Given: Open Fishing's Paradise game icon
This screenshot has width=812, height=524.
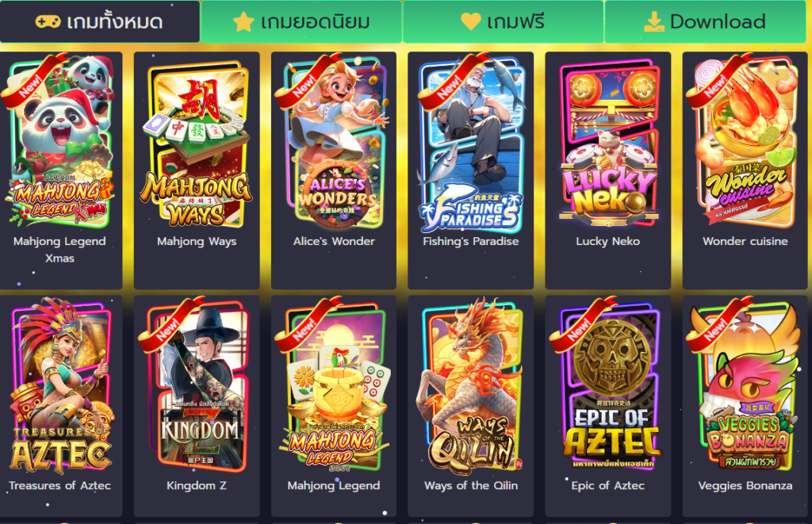Looking at the screenshot, I should coord(471,143).
